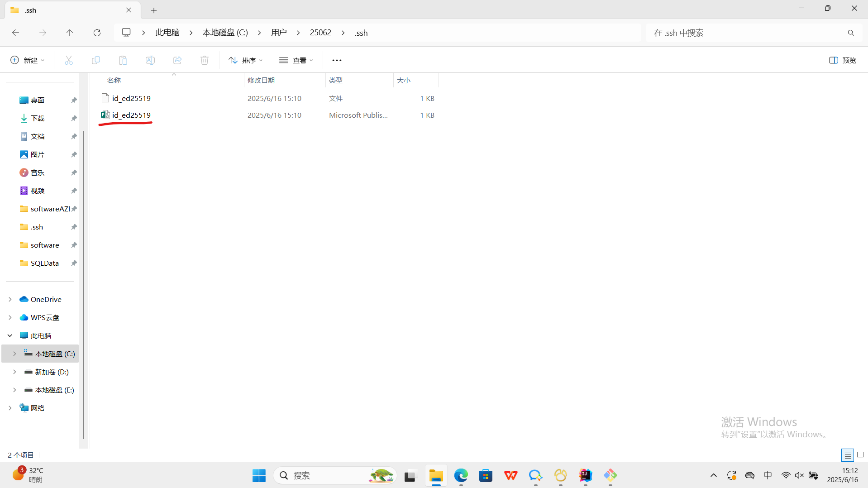The image size is (868, 488).
Task: Switch to thumbnail view at the bottom right
Action: pyautogui.click(x=860, y=455)
